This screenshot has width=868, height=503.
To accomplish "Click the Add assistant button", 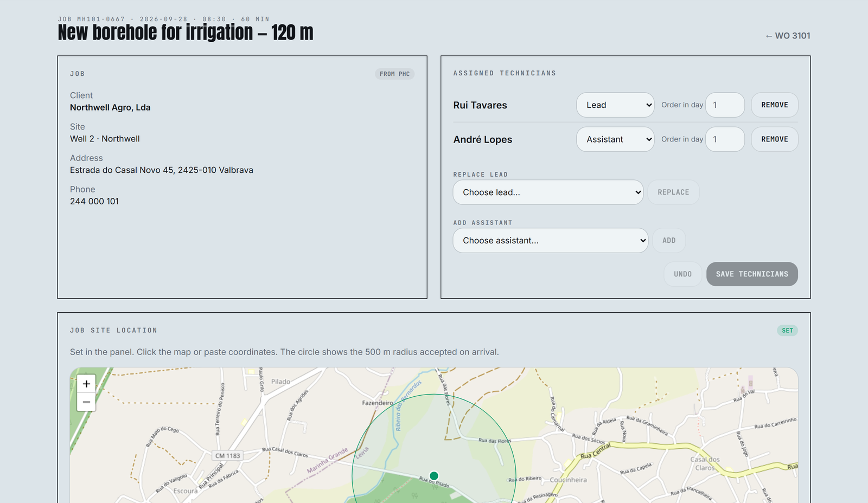I will (669, 241).
